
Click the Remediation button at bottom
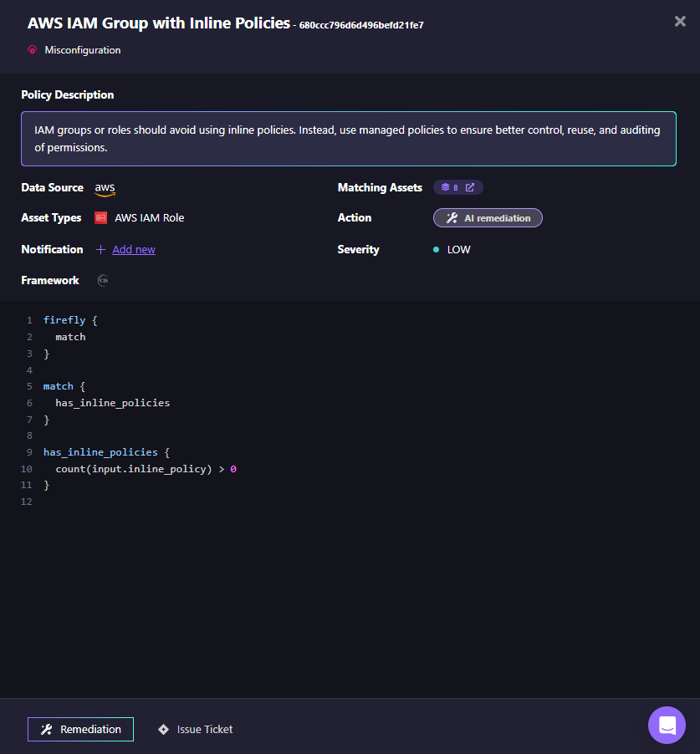[x=80, y=729]
